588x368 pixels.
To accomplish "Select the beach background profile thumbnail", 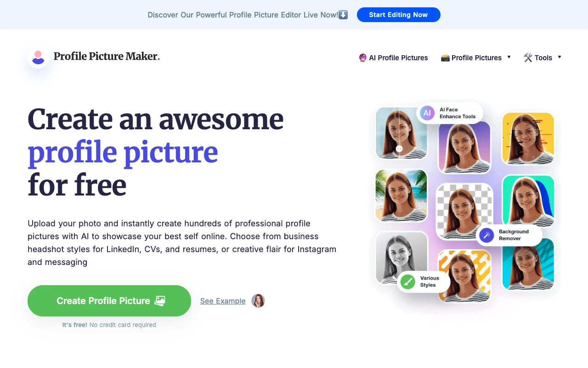I will [x=401, y=195].
